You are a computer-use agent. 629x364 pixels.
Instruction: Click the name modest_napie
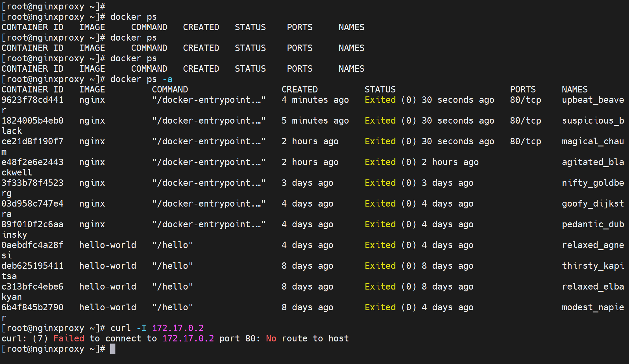click(x=593, y=307)
